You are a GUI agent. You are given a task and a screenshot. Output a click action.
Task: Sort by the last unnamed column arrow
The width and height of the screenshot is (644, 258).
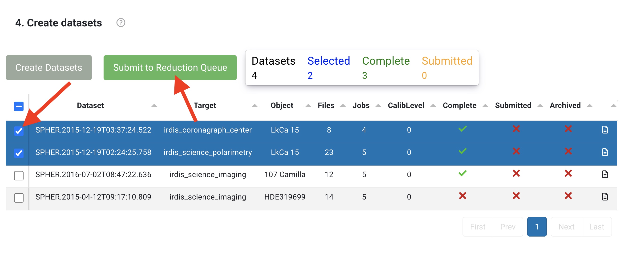pyautogui.click(x=613, y=106)
